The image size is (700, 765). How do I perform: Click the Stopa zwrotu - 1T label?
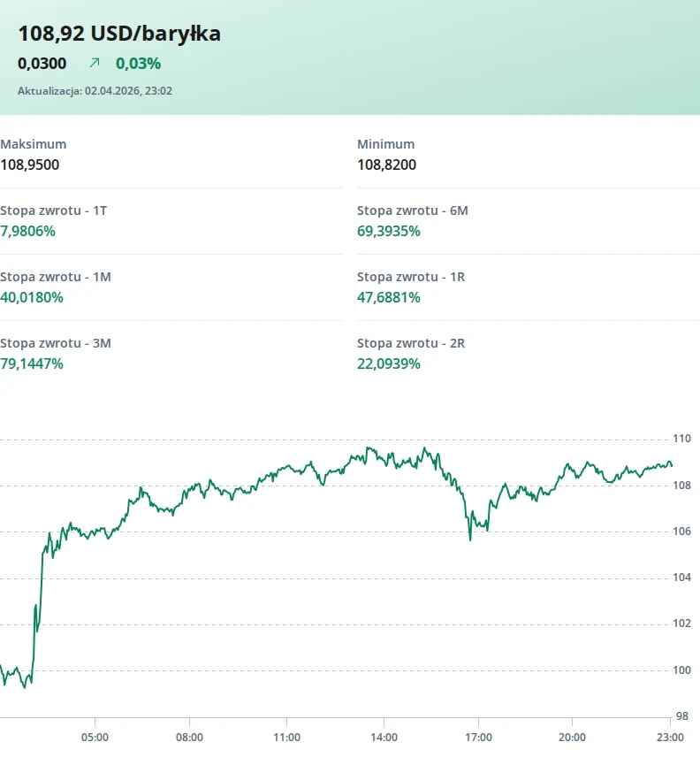pyautogui.click(x=54, y=210)
